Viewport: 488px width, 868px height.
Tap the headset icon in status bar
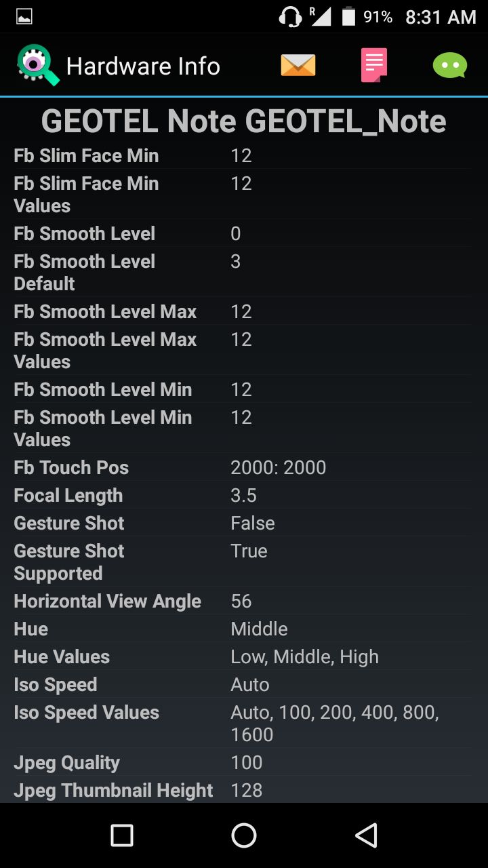[x=290, y=17]
